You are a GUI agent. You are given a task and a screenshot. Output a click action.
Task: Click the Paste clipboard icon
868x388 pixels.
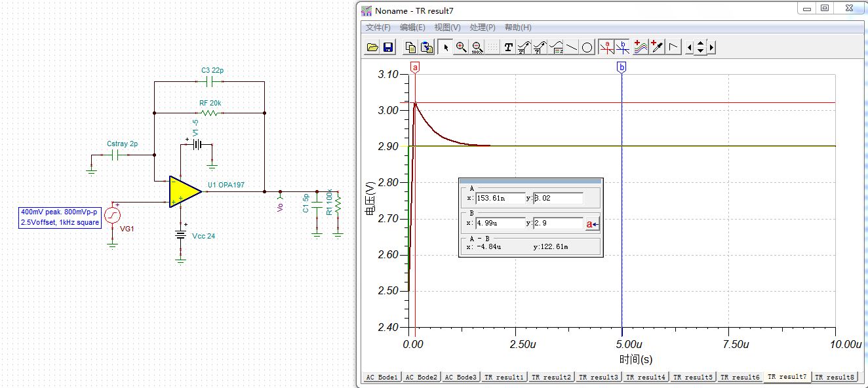(x=427, y=47)
